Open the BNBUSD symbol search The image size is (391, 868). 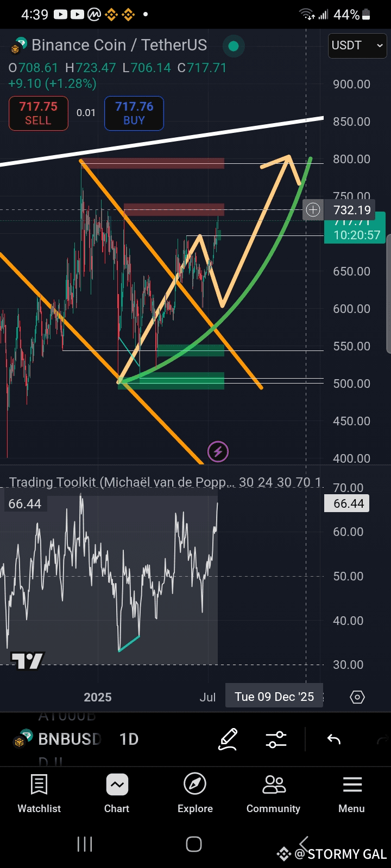tap(70, 739)
